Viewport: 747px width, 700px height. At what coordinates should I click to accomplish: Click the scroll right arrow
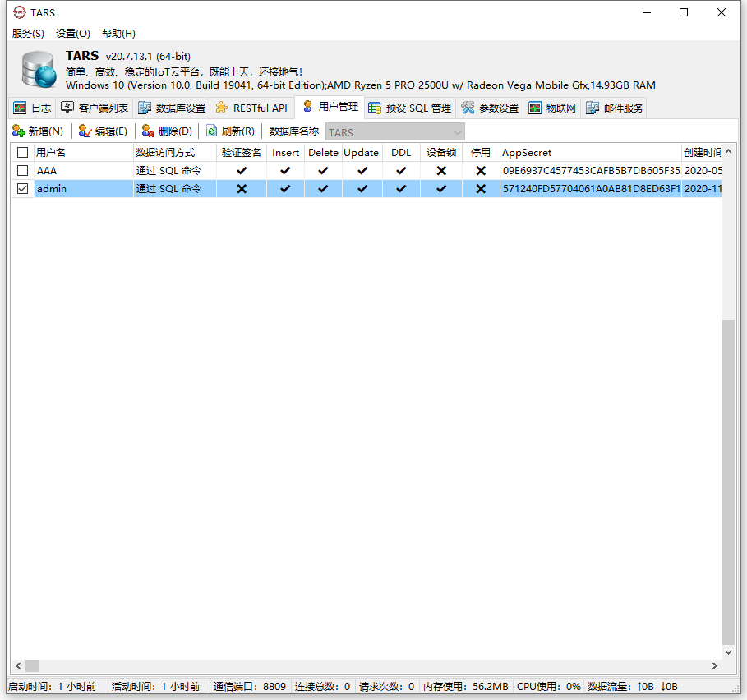pyautogui.click(x=715, y=665)
